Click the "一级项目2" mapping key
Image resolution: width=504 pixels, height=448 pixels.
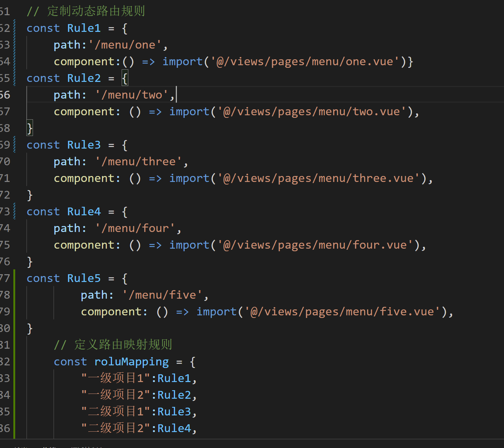(116, 395)
